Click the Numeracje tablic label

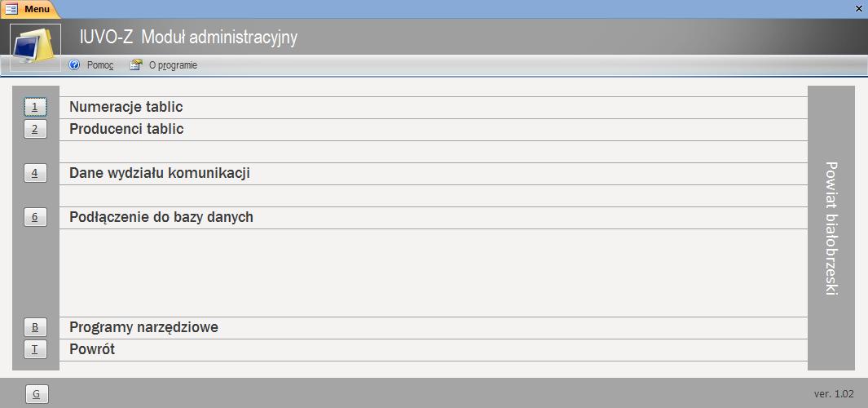[x=126, y=107]
